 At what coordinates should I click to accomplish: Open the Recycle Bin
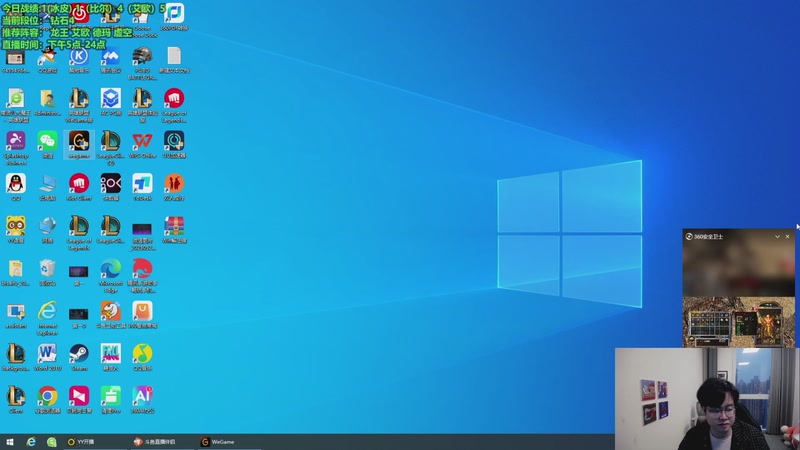coord(47,268)
